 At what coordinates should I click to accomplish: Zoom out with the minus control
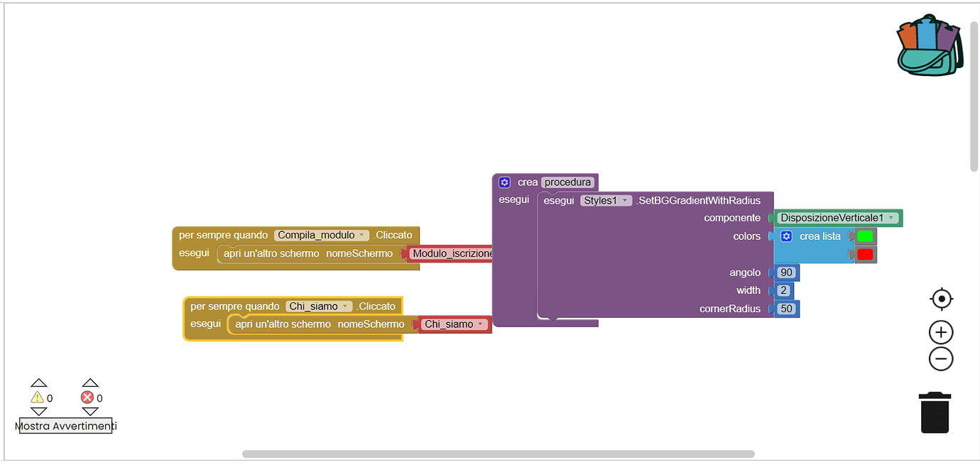click(x=941, y=358)
